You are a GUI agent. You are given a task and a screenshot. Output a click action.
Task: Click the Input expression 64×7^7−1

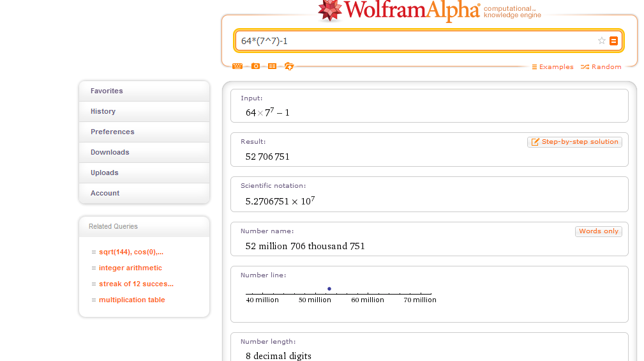(x=267, y=112)
